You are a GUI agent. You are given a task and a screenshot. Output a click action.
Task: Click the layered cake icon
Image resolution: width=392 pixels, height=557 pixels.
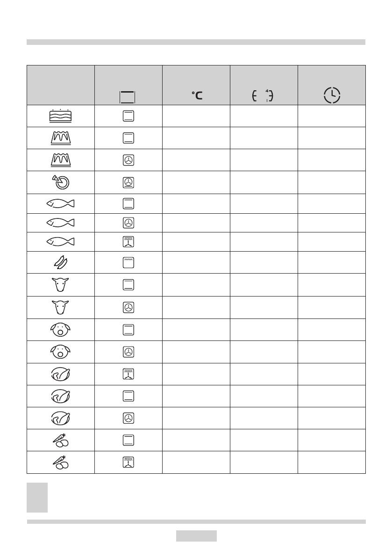tap(60, 116)
